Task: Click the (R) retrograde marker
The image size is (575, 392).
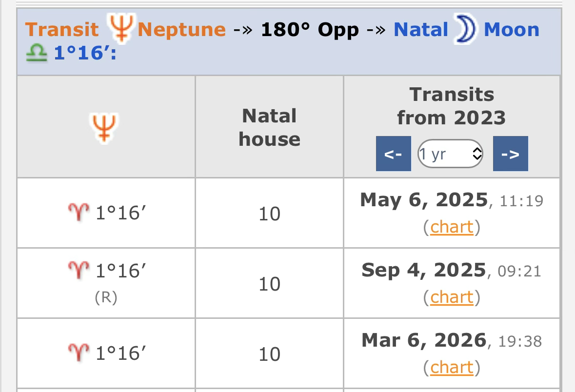Action: pos(106,297)
